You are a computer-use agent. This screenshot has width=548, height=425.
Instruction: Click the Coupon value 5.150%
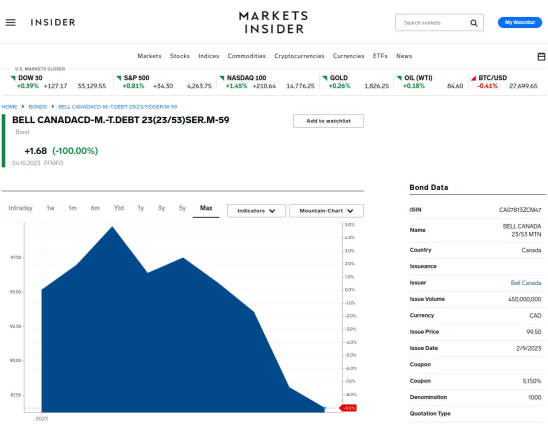click(x=532, y=381)
